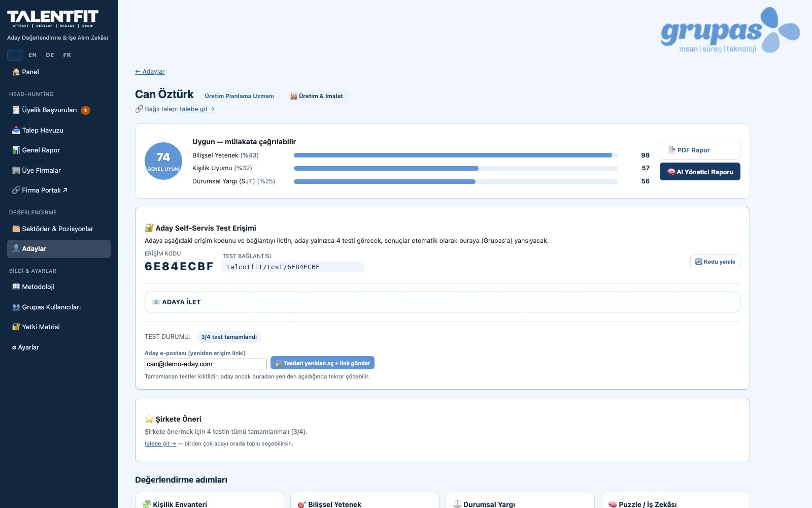Go to Talep Havuzu
This screenshot has width=812, height=508.
pyautogui.click(x=59, y=131)
